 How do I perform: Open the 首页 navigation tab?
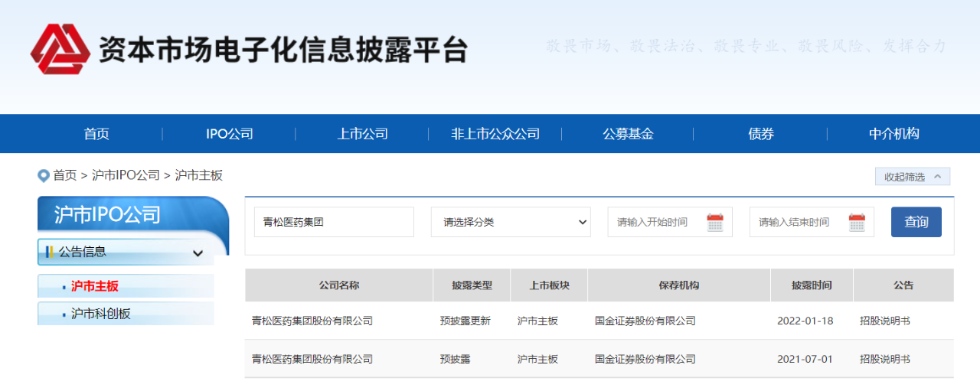(96, 134)
